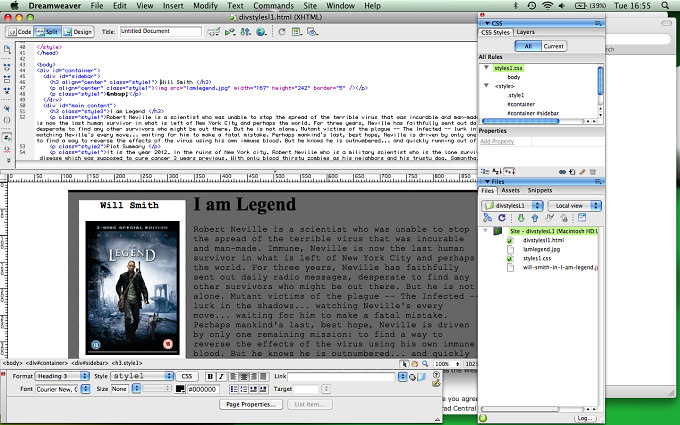Click the Expand all coding toolbar icon

pyautogui.click(x=7, y=91)
